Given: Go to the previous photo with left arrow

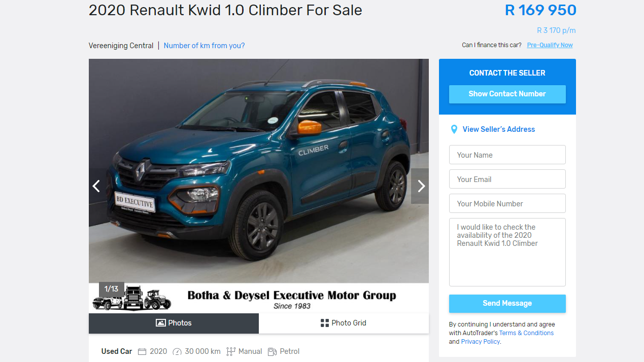Looking at the screenshot, I should tap(97, 186).
